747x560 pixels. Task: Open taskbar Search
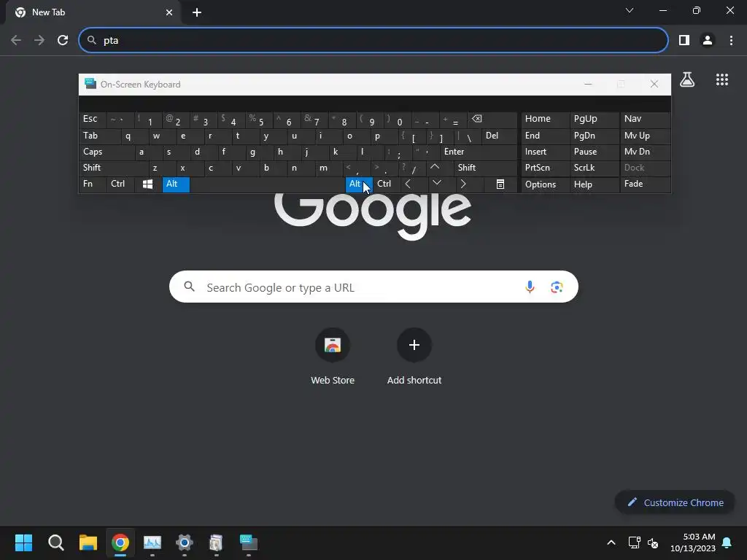point(55,542)
